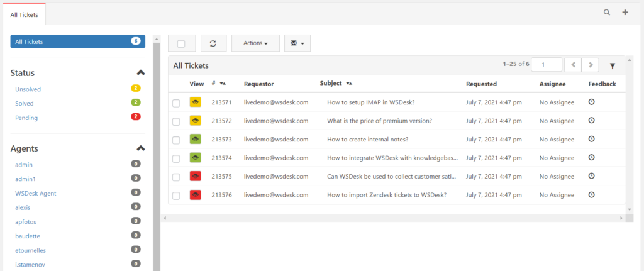
Task: Check the box for ticket 213574
Action: (176, 158)
